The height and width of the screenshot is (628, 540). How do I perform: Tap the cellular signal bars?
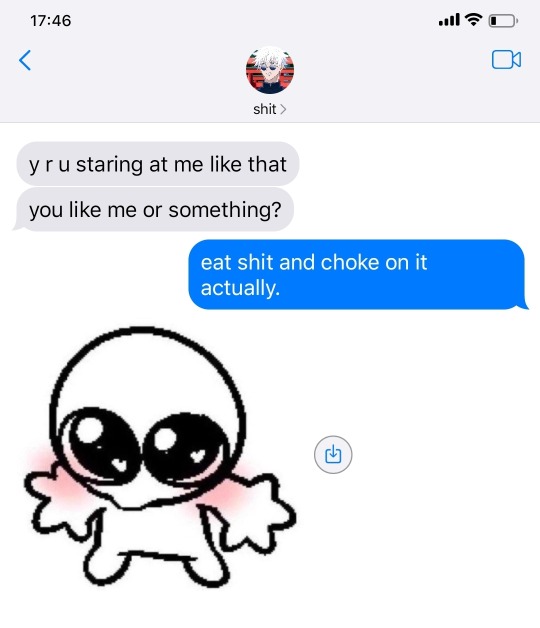coord(449,20)
